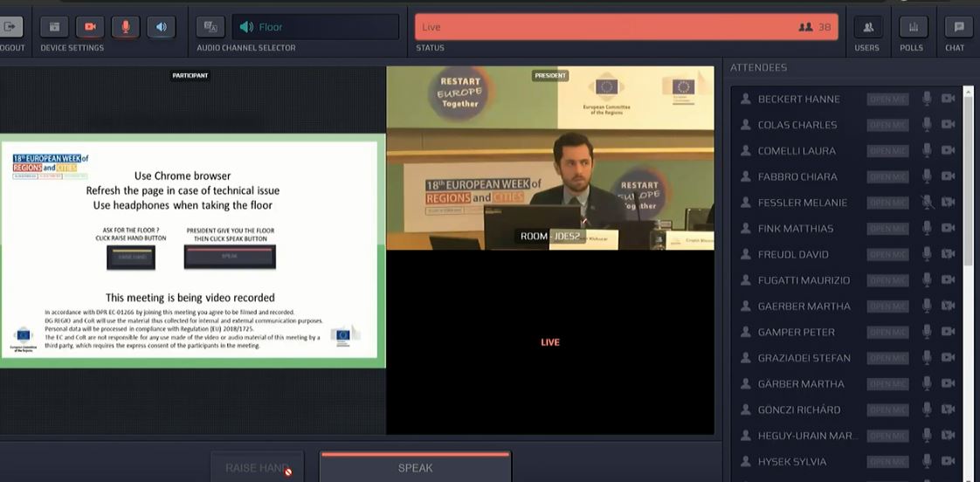Click camera icon for Gamper Peter
This screenshot has width=980, height=482.
pyautogui.click(x=949, y=332)
